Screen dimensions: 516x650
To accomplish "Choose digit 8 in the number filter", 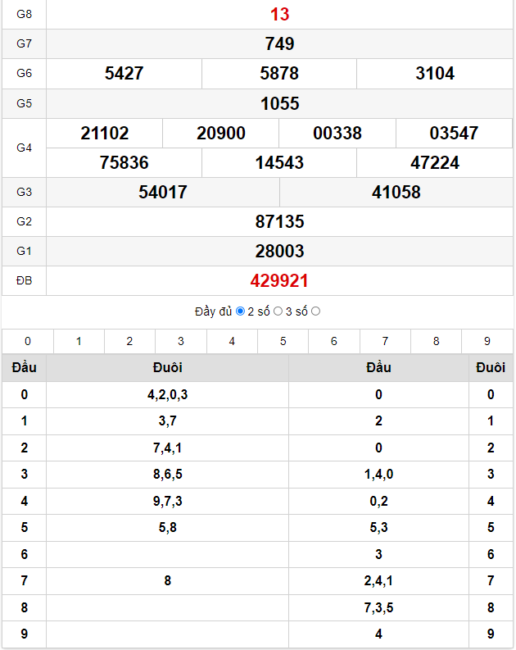I will coord(436,341).
